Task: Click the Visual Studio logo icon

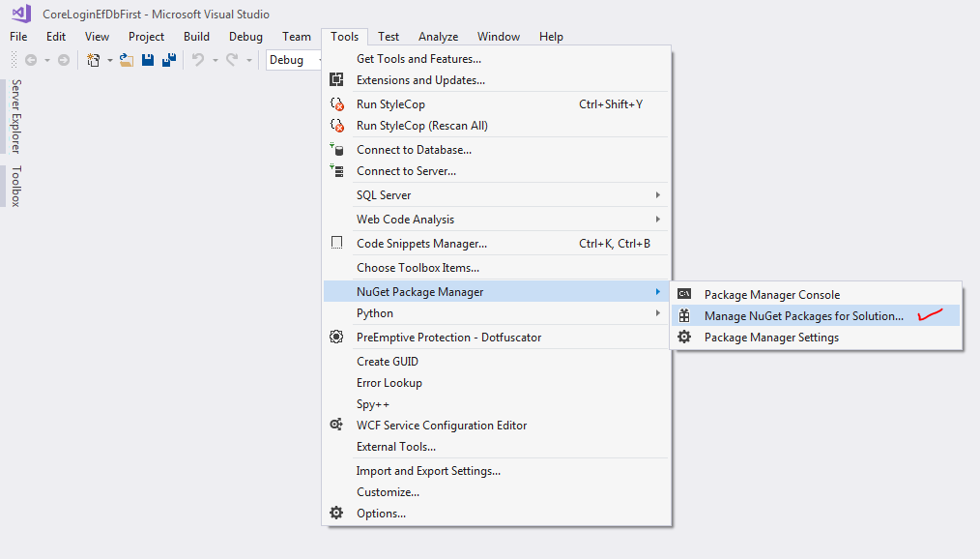Action: 20,15
